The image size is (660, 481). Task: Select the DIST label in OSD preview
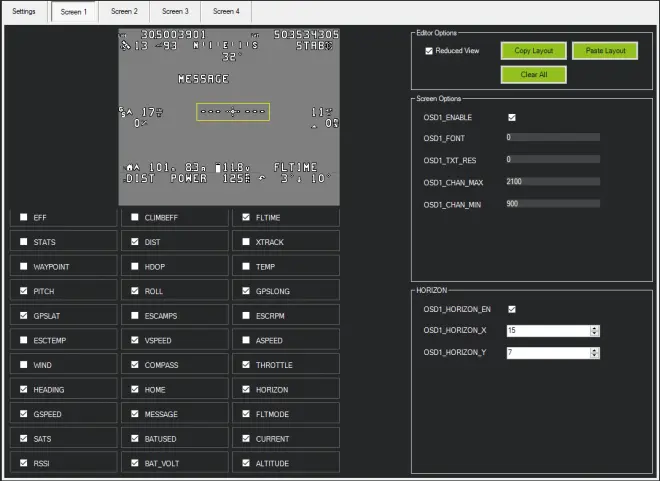(x=140, y=178)
